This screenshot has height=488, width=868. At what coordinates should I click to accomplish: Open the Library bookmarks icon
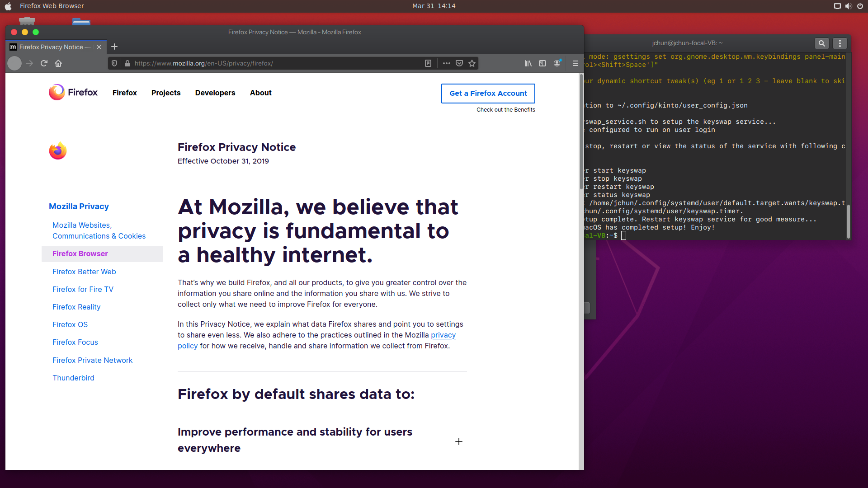pos(528,63)
